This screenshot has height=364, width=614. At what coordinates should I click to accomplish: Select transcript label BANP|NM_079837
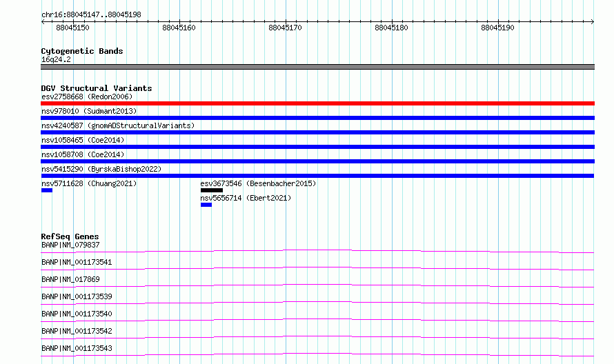70,245
